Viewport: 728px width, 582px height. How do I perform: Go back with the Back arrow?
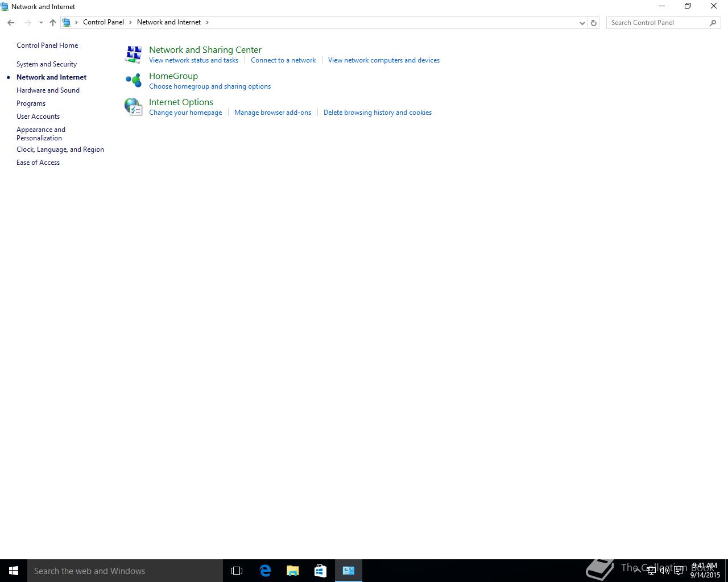coord(11,23)
